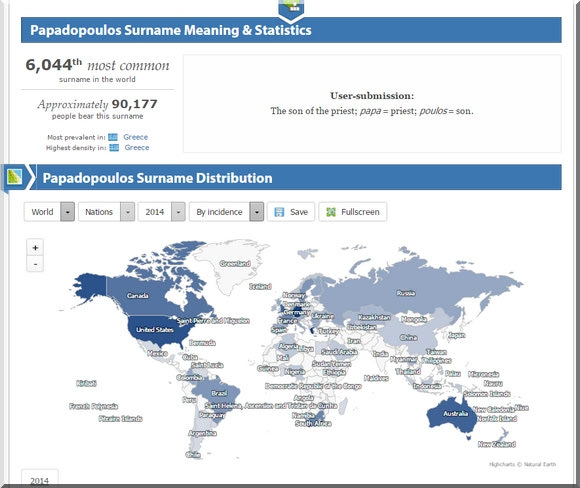
Task: Open Greece link under Most prevalent in
Action: (x=135, y=137)
